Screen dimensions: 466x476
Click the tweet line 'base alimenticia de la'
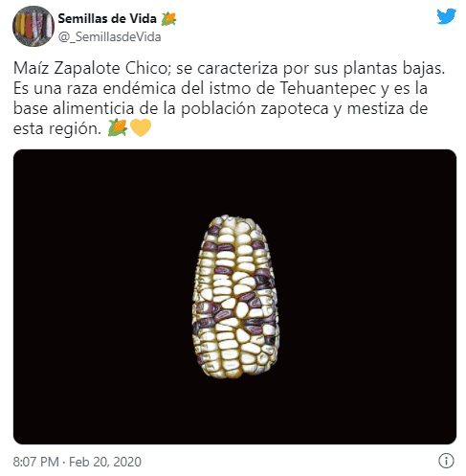coord(95,108)
